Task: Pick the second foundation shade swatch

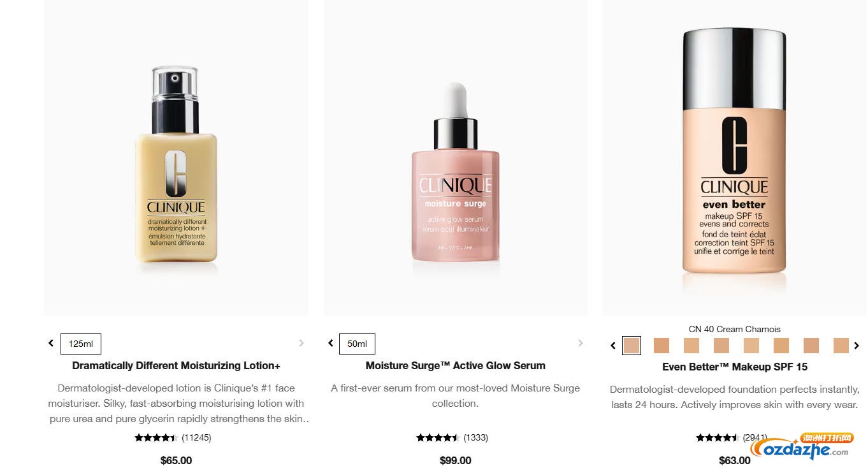Action: (x=662, y=346)
